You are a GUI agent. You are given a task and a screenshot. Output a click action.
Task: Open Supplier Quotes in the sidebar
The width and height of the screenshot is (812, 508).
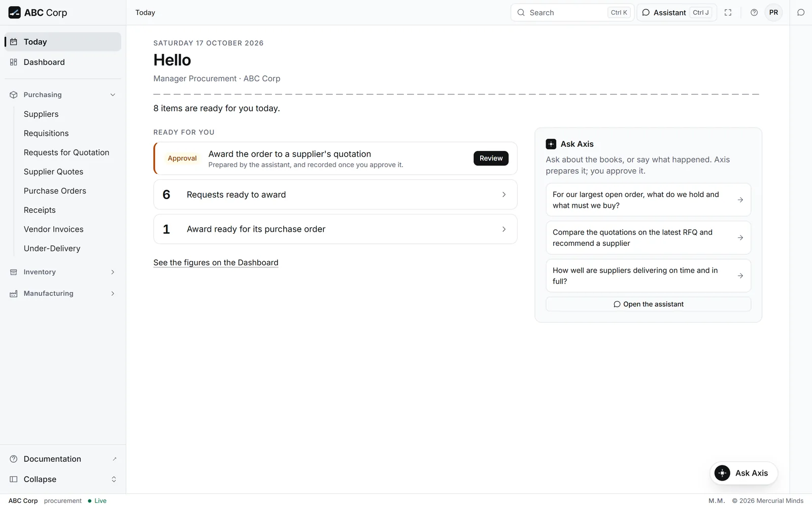coord(53,172)
